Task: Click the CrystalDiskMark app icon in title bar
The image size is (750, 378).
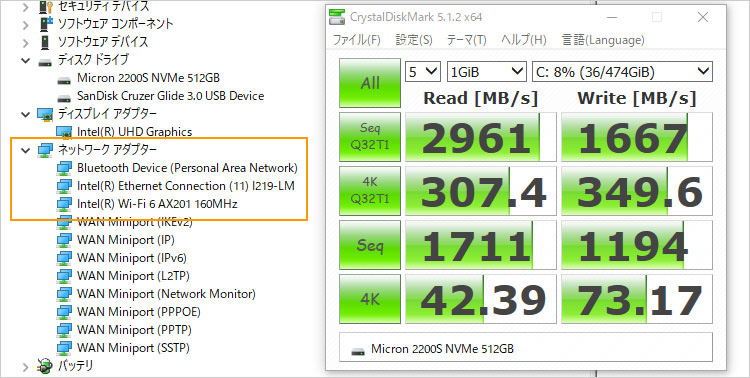Action: 337,18
